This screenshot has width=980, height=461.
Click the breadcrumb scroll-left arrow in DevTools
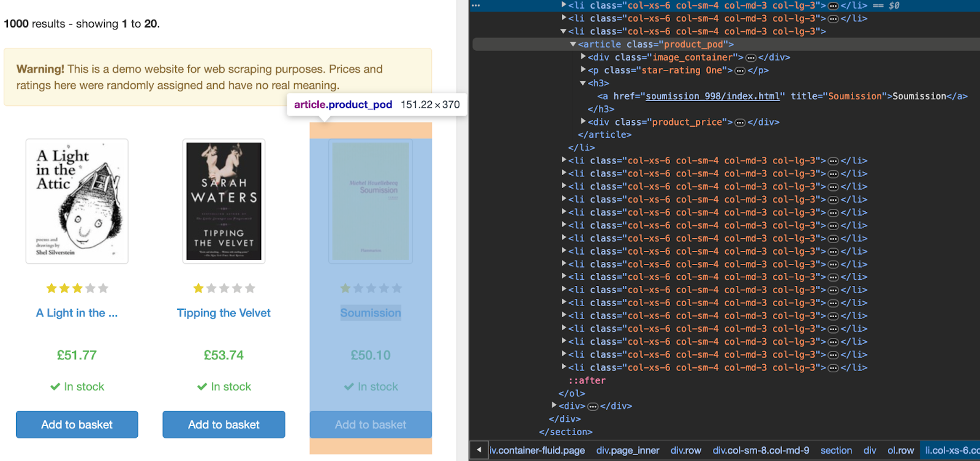coord(479,450)
